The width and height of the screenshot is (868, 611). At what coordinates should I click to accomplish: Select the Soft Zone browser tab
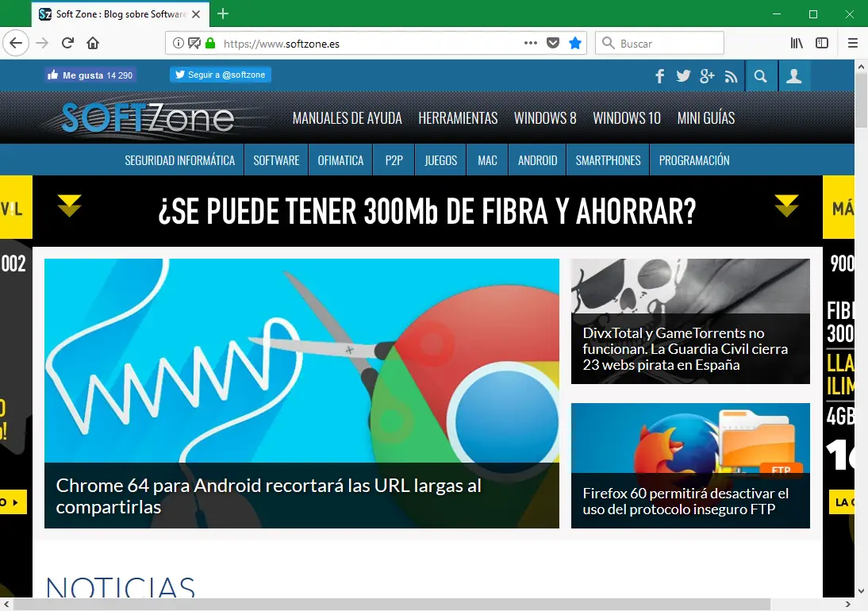point(121,14)
